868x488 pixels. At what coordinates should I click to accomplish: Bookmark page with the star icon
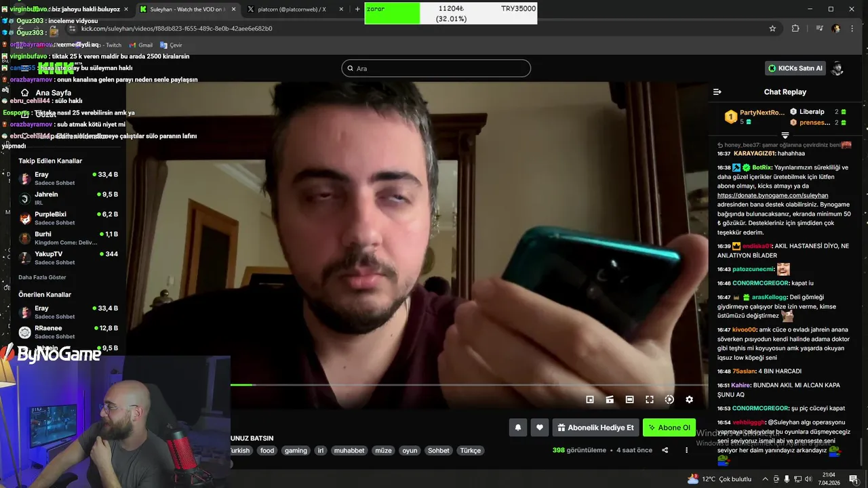pos(772,28)
